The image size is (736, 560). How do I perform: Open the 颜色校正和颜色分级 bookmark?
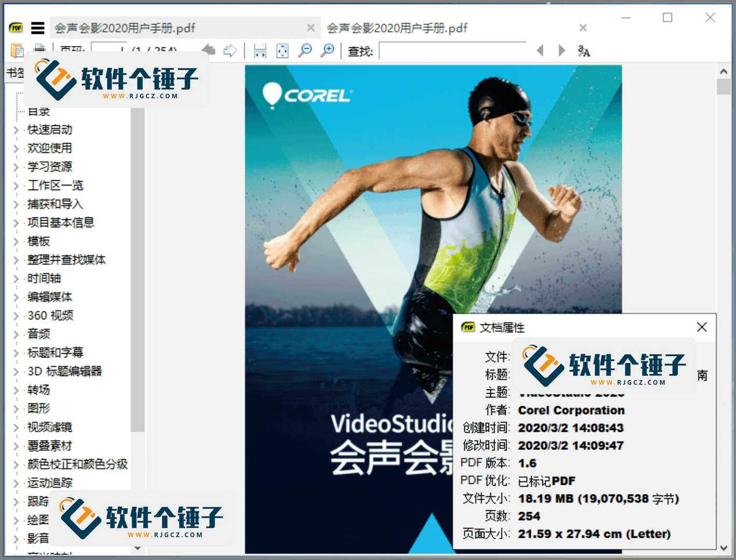78,464
